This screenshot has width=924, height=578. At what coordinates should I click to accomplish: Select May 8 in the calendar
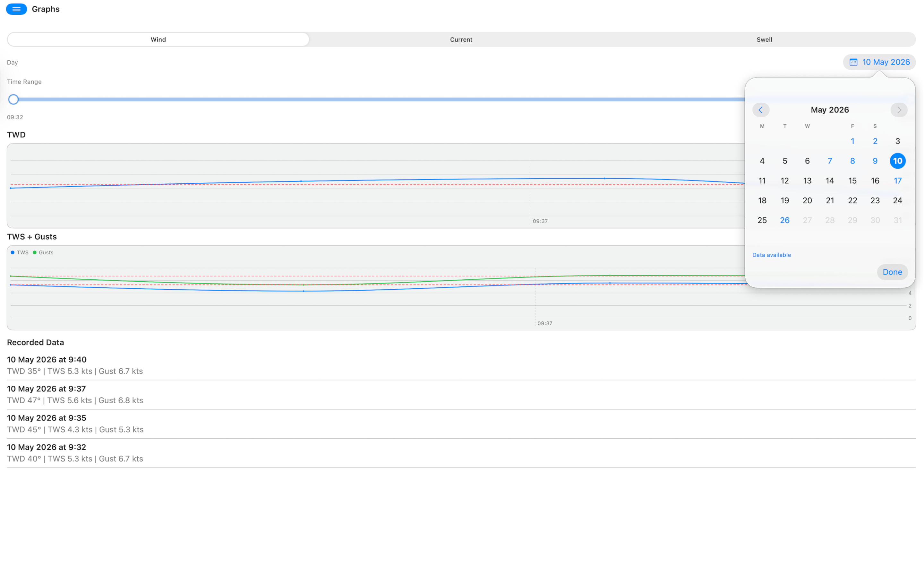[852, 161]
